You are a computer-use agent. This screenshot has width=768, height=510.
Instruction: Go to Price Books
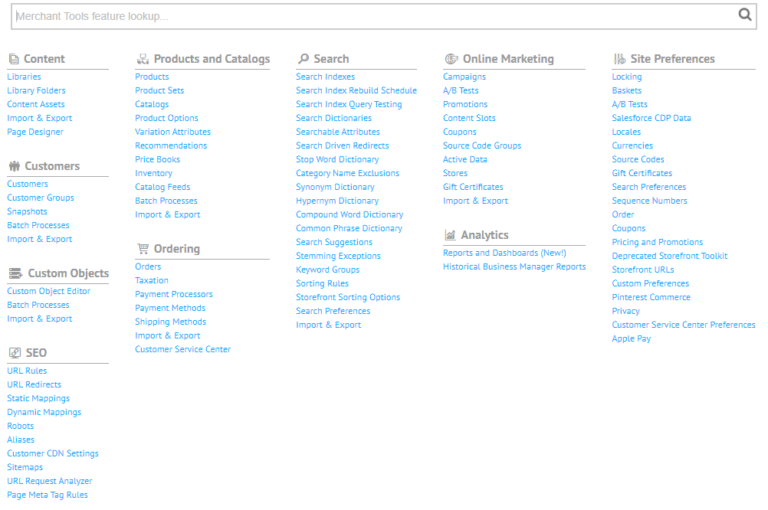[157, 160]
